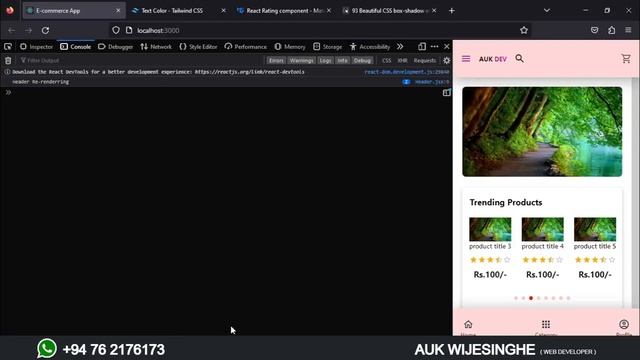
Task: Open react-dom.development.js source link
Action: tap(407, 72)
